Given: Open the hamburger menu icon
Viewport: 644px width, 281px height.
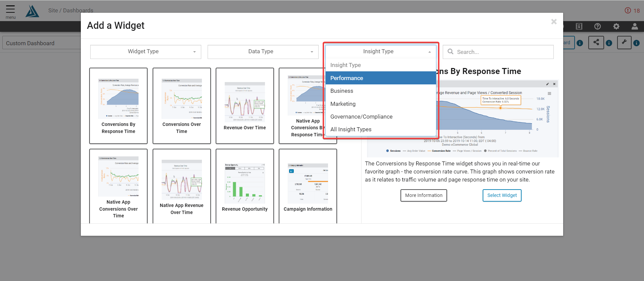Looking at the screenshot, I should click(x=10, y=9).
